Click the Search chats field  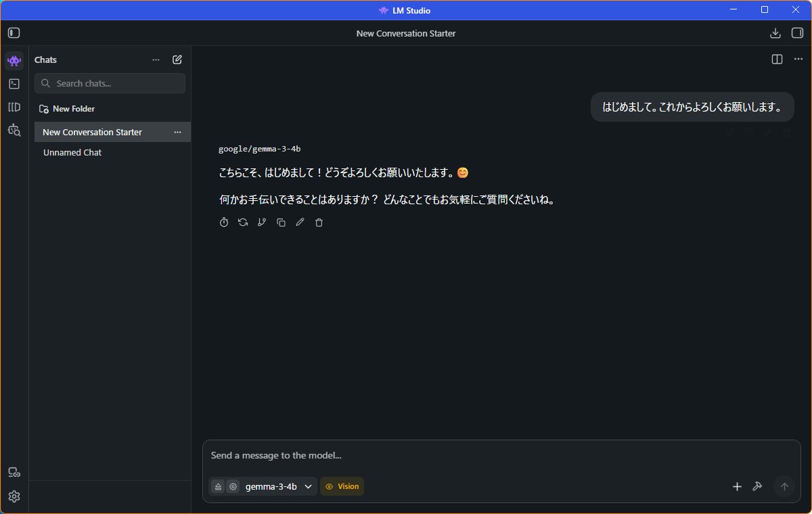[x=110, y=83]
